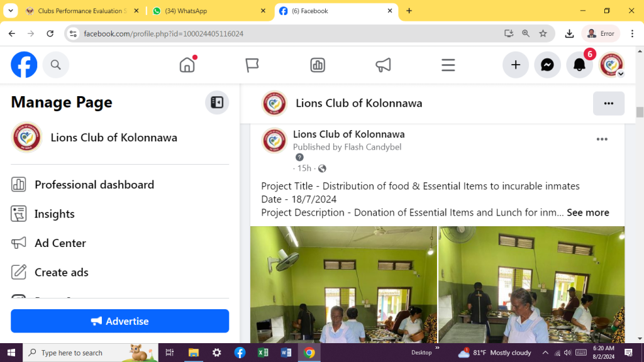Image resolution: width=644 pixels, height=362 pixels.
Task: Open Professional dashboard in sidebar
Action: coord(119,185)
